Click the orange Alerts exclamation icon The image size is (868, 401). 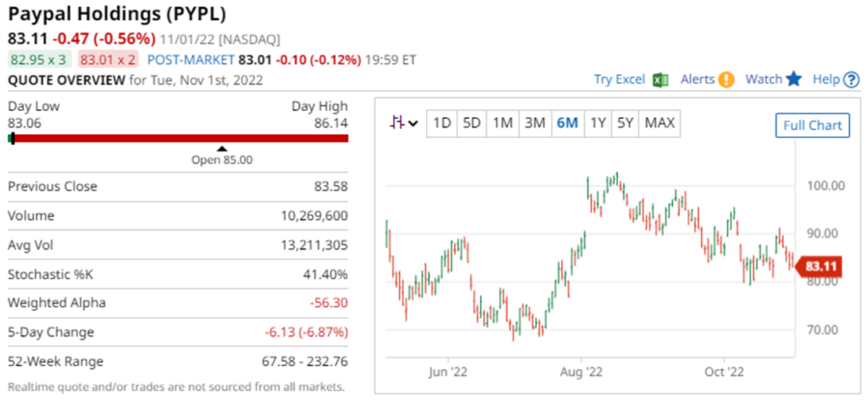click(725, 80)
